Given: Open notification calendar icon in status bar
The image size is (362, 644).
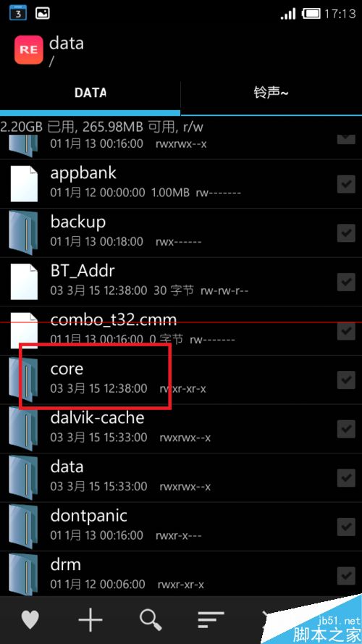Looking at the screenshot, I should [x=17, y=13].
